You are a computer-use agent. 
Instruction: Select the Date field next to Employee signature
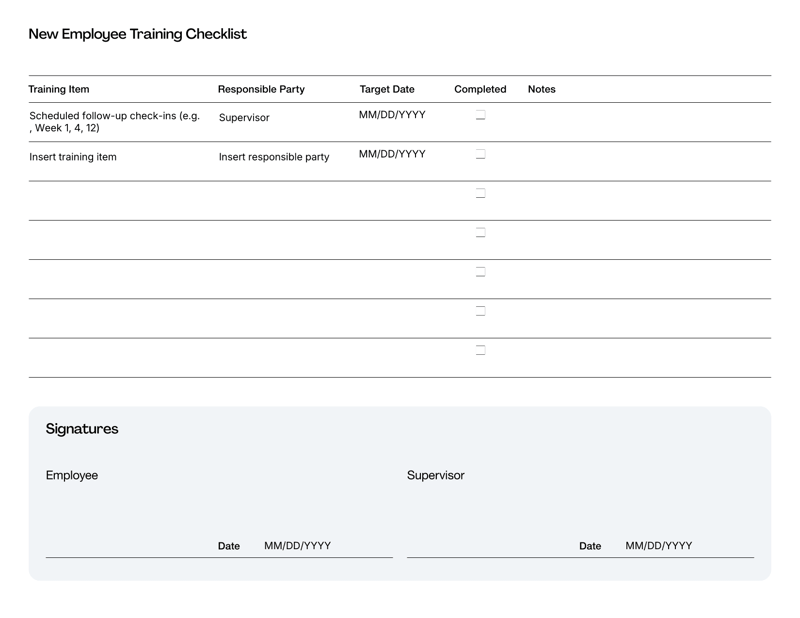tap(296, 546)
